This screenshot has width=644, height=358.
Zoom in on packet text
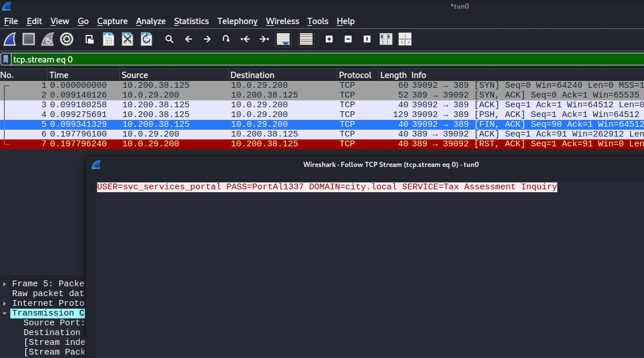point(329,39)
